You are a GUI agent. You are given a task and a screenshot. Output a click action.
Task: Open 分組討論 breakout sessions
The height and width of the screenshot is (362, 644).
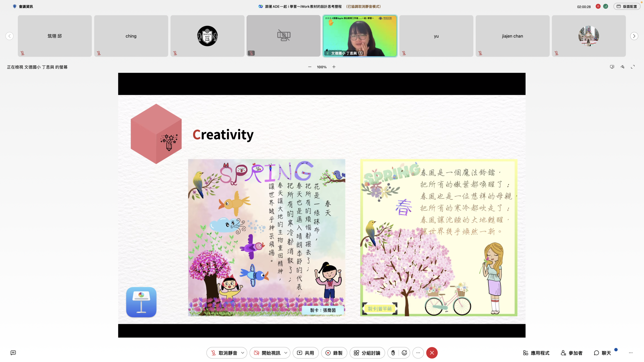click(367, 353)
